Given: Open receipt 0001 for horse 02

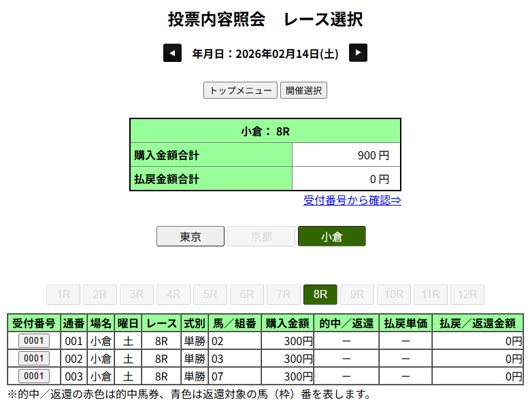Looking at the screenshot, I should coord(34,341).
